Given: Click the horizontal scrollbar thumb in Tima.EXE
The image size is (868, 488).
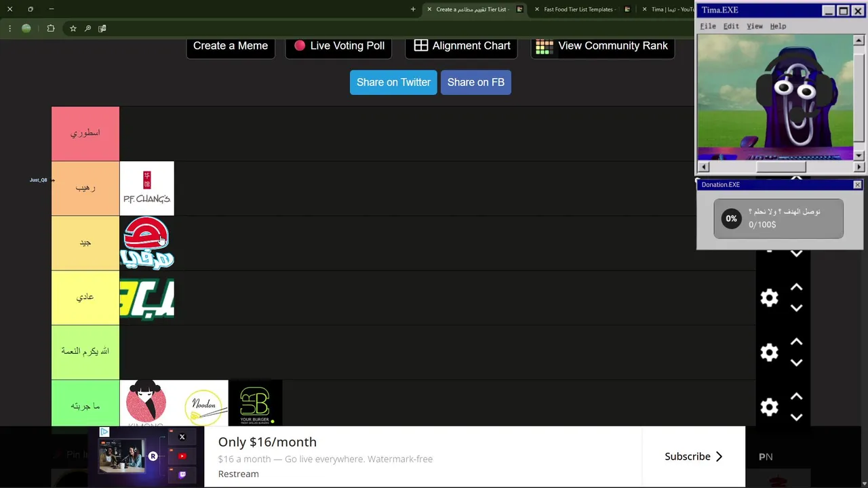Looking at the screenshot, I should tap(781, 167).
